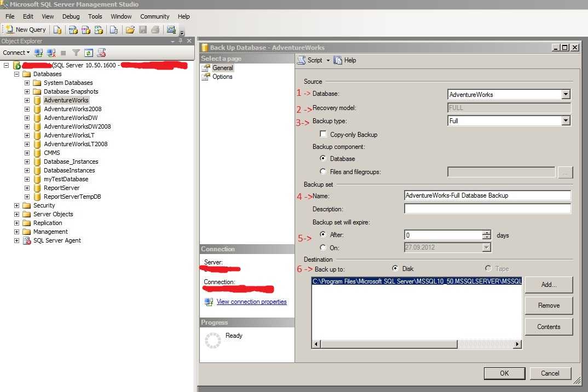Select Tape destination radio button

488,268
